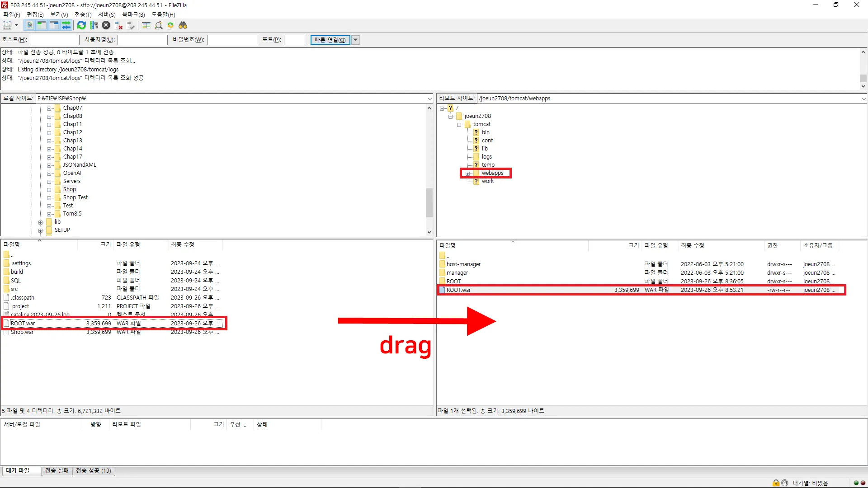Toggle local directory tree display
The height and width of the screenshot is (488, 868).
coord(42,25)
